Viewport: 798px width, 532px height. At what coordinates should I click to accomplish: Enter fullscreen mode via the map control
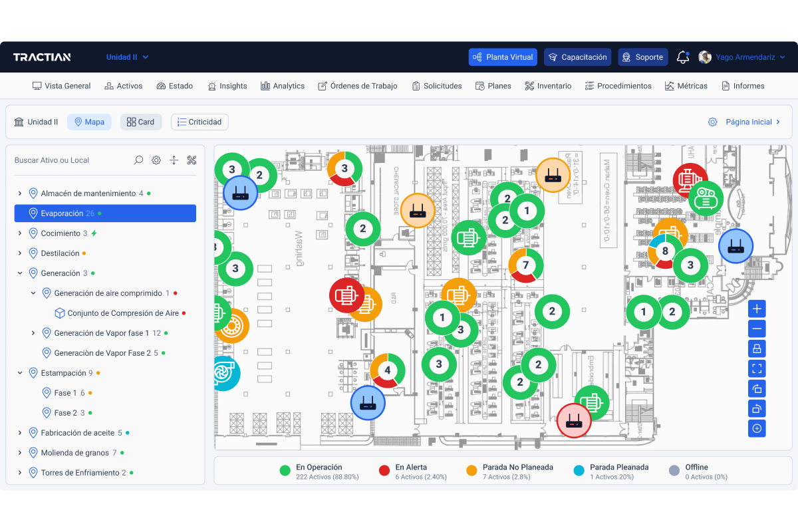click(757, 368)
